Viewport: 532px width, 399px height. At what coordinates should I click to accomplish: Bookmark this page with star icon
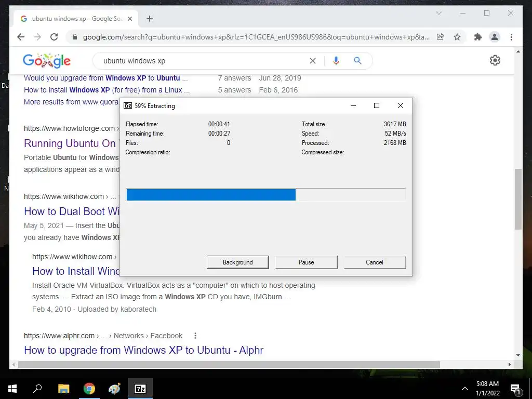pyautogui.click(x=457, y=37)
